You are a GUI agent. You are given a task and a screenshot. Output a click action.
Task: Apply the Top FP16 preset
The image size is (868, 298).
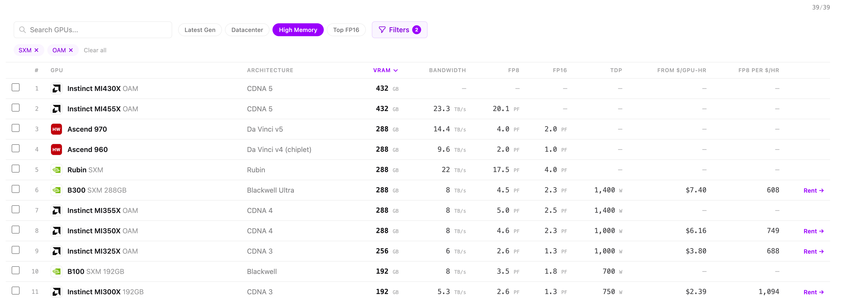click(x=346, y=30)
